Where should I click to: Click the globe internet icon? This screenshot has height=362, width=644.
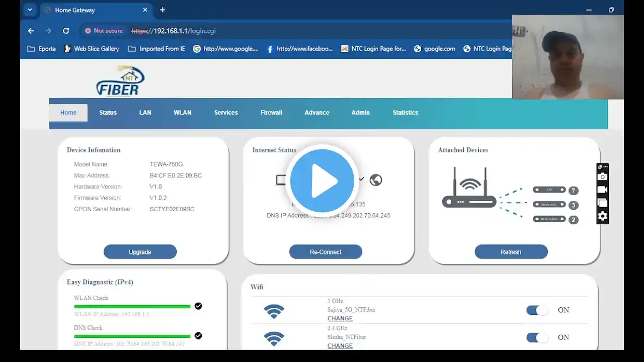coord(376,179)
